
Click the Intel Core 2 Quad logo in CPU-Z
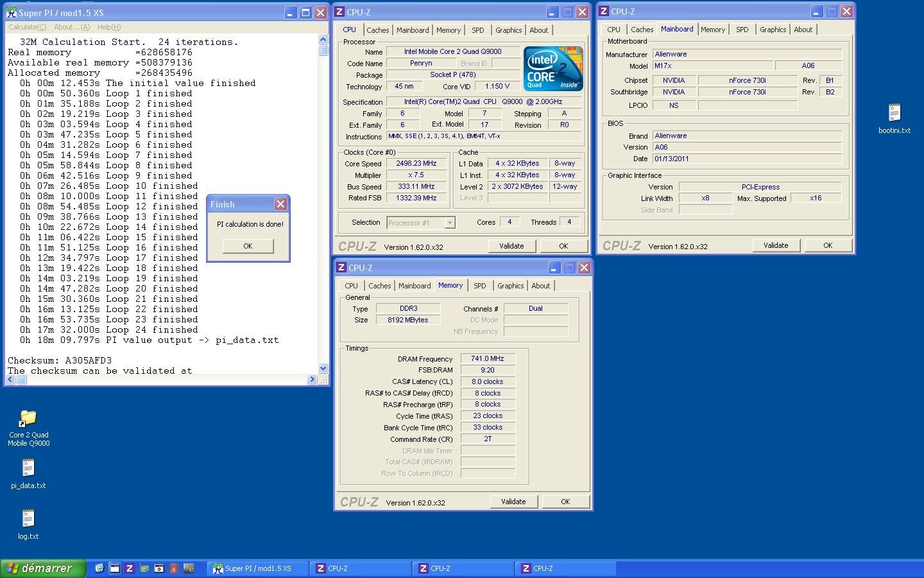pos(553,68)
